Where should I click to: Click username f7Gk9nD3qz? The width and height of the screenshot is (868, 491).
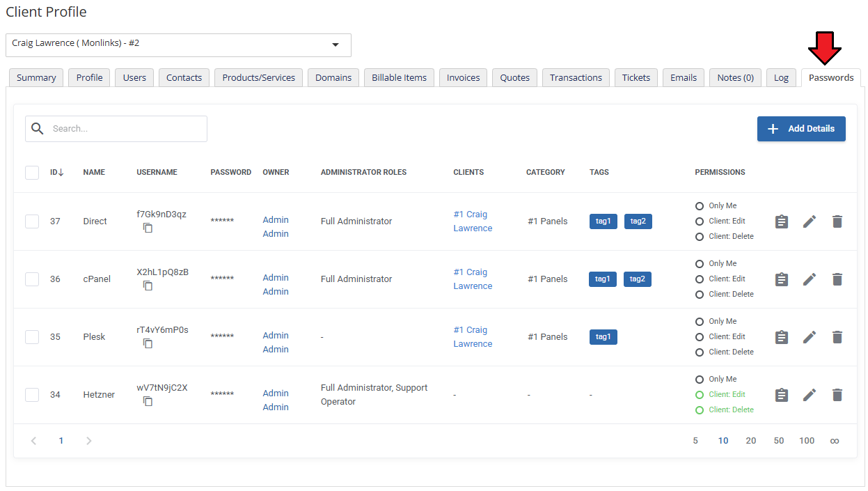click(161, 215)
